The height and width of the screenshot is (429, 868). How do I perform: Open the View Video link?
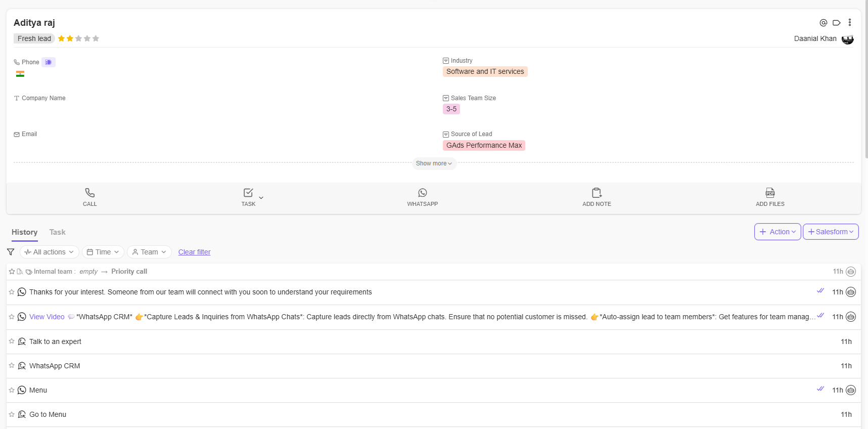point(47,317)
